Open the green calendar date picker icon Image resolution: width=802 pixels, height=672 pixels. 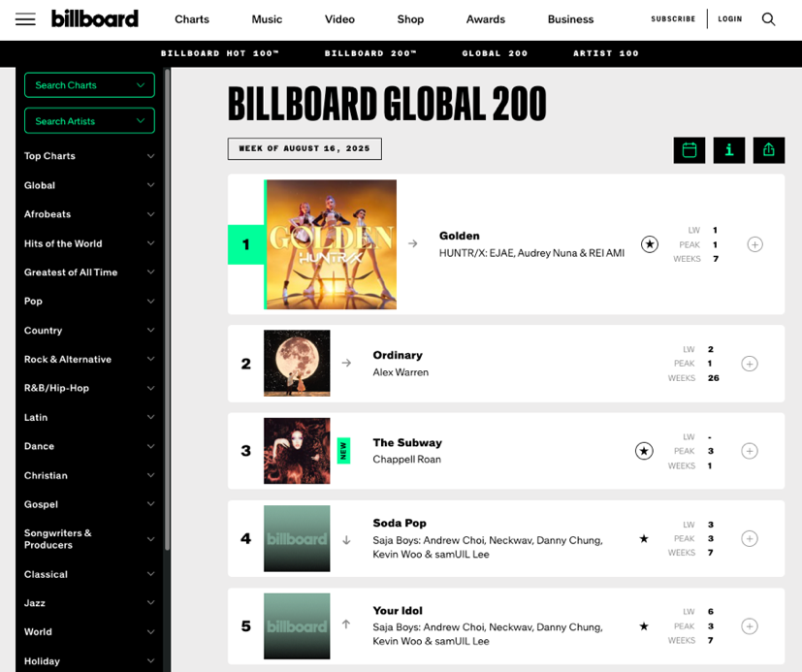[690, 149]
